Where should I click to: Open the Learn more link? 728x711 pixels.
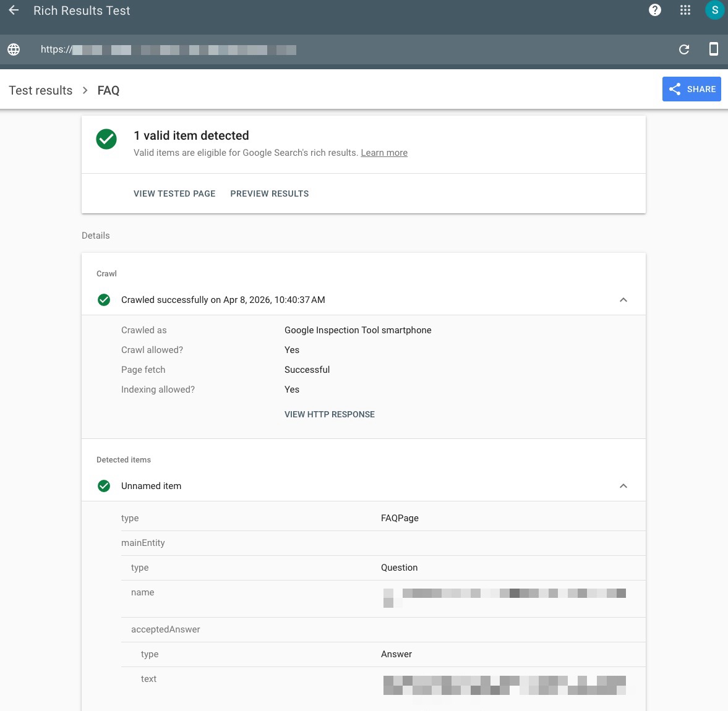[384, 153]
